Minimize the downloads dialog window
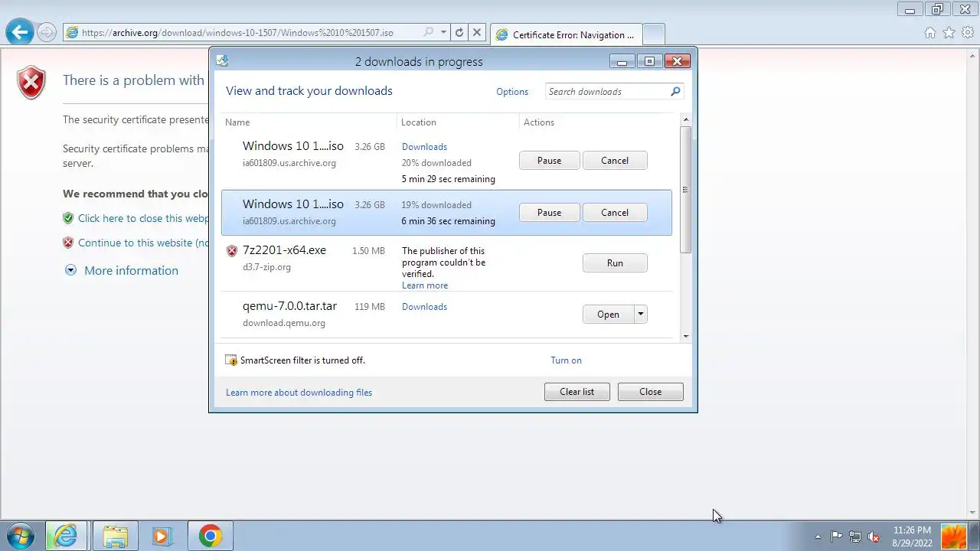This screenshot has height=551, width=980. [x=622, y=61]
